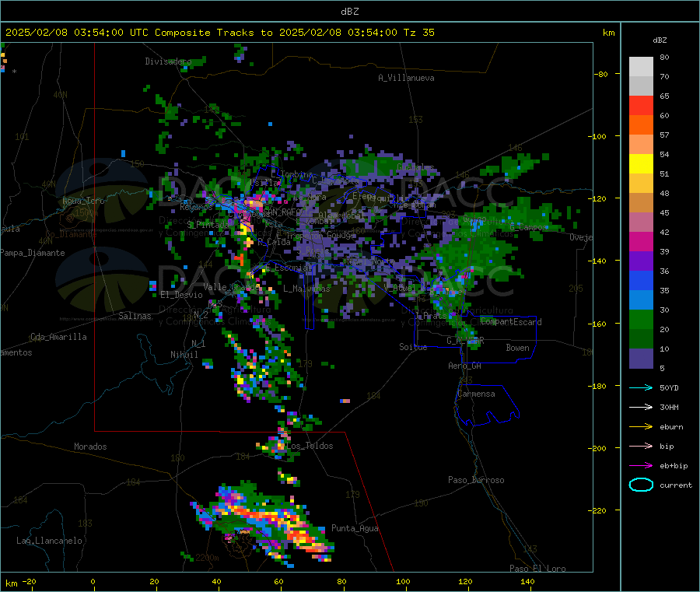Click the El_Desvio map label

181,295
